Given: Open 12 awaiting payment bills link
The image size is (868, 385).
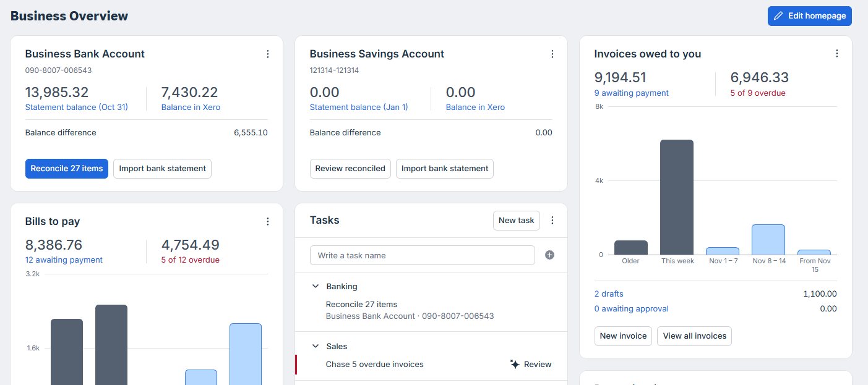Looking at the screenshot, I should tap(64, 260).
